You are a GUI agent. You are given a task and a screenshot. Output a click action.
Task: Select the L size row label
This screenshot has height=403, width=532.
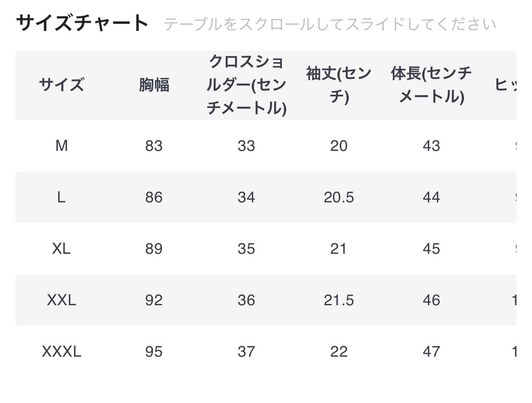[x=61, y=197]
